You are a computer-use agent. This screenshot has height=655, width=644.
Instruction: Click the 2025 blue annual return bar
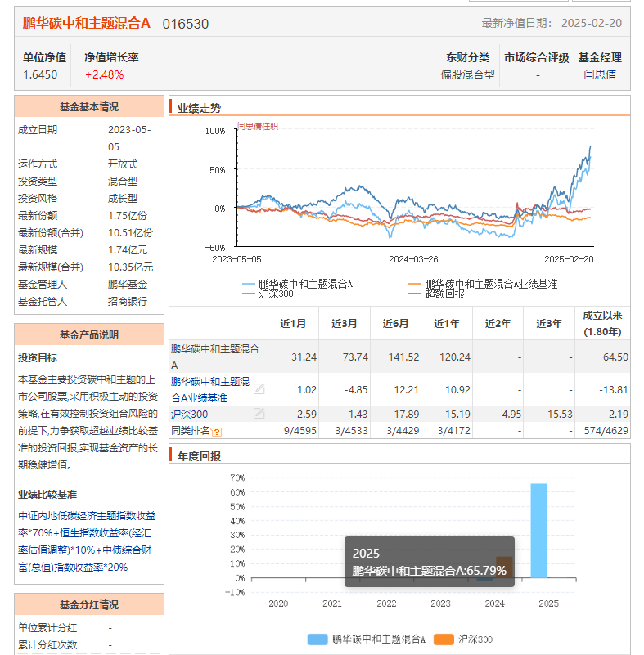point(538,531)
